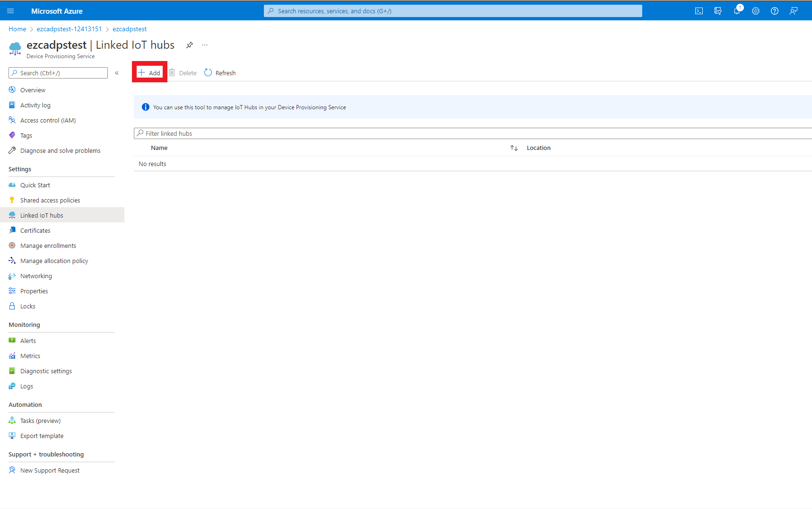Click Add to link an IoT hub
812x509 pixels.
tap(149, 73)
